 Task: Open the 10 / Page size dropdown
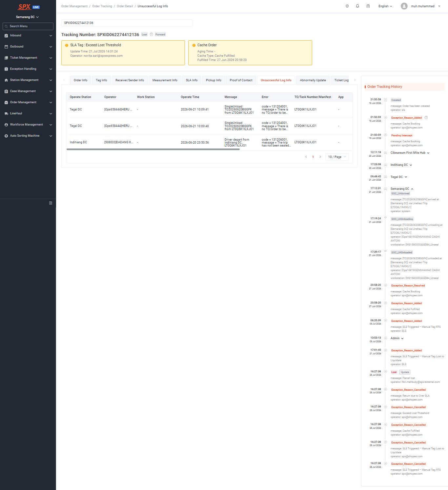point(337,157)
